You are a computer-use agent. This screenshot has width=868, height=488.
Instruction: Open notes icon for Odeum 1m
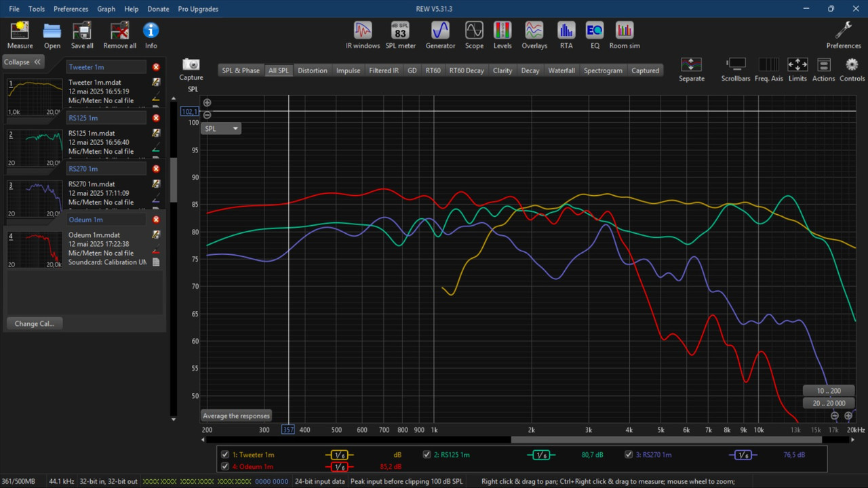(156, 235)
